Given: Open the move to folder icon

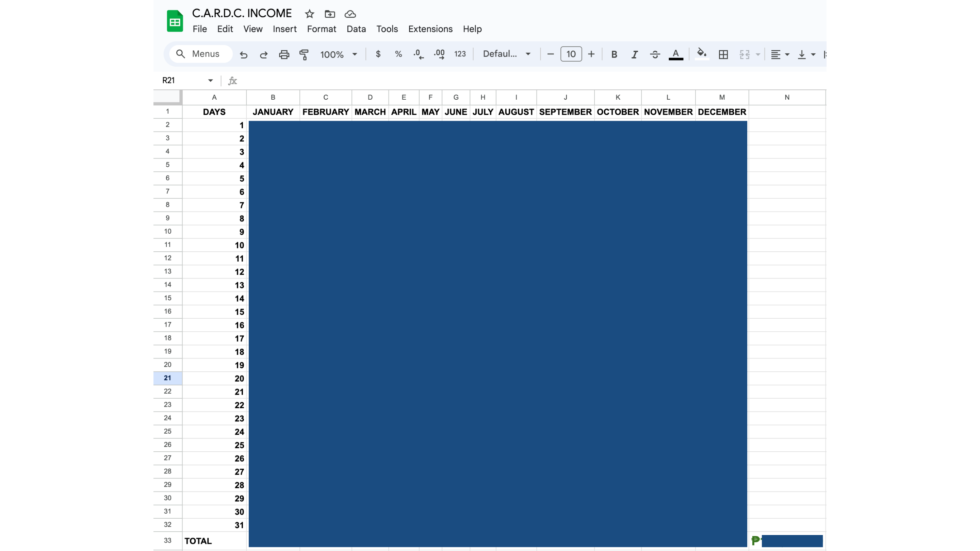Looking at the screenshot, I should [x=329, y=14].
